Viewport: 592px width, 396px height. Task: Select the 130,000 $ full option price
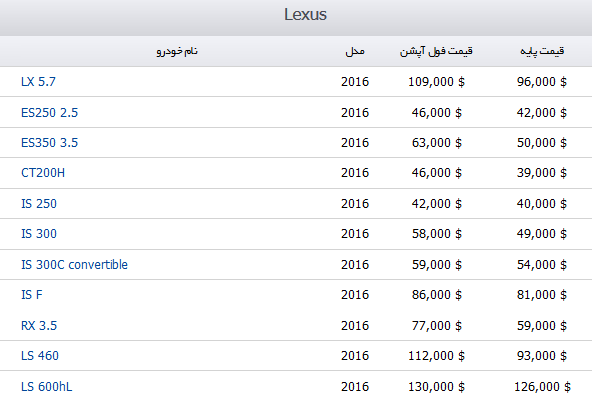(x=436, y=387)
